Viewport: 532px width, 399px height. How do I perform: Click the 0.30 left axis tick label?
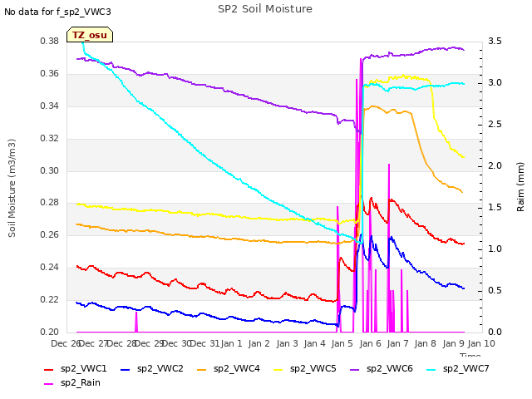coord(50,170)
